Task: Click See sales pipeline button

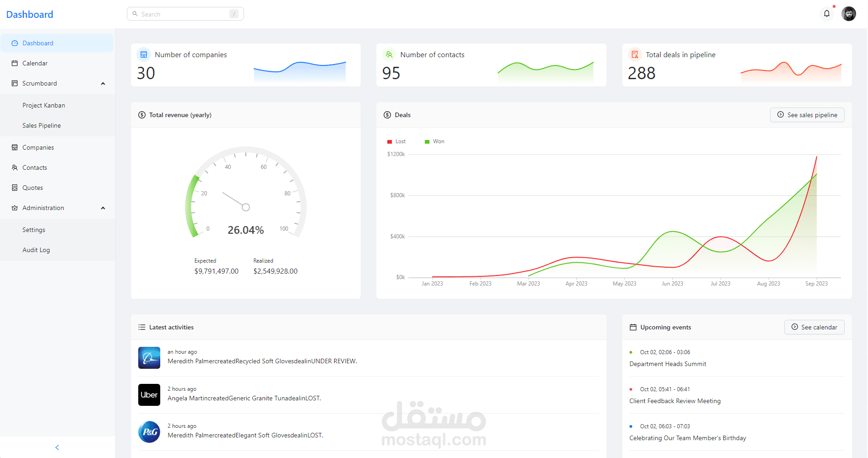Action: click(807, 115)
